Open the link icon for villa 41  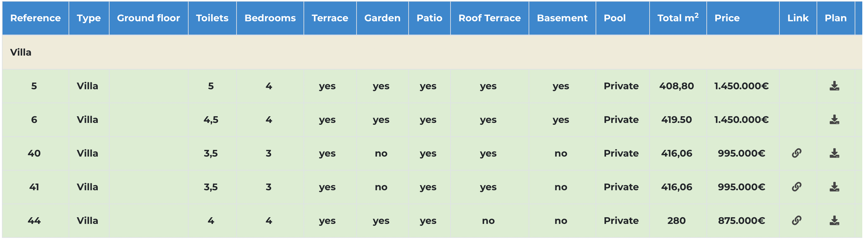point(797,187)
